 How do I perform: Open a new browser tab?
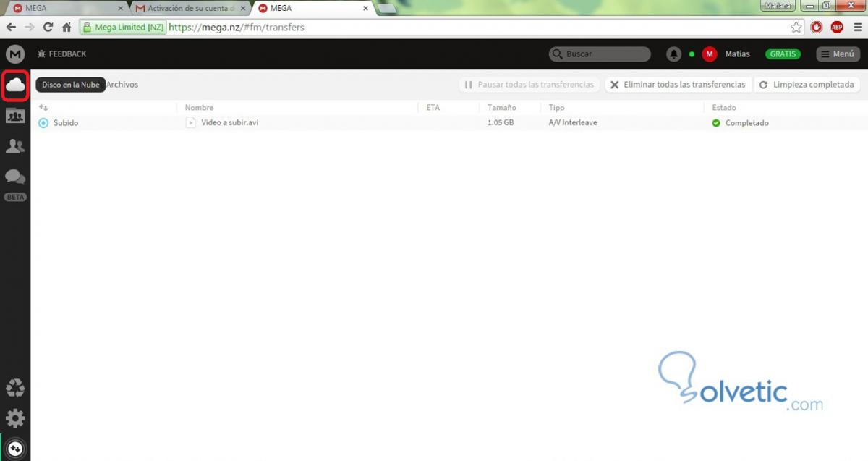(387, 9)
